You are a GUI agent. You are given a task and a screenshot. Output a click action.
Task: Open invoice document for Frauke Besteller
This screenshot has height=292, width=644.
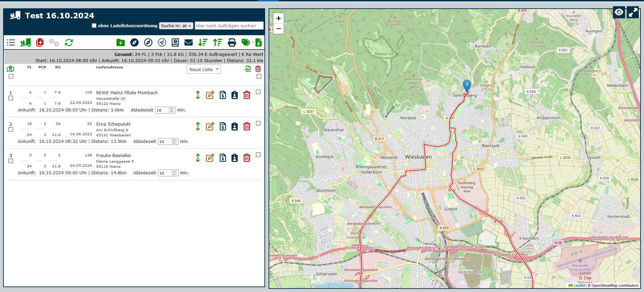[223, 158]
